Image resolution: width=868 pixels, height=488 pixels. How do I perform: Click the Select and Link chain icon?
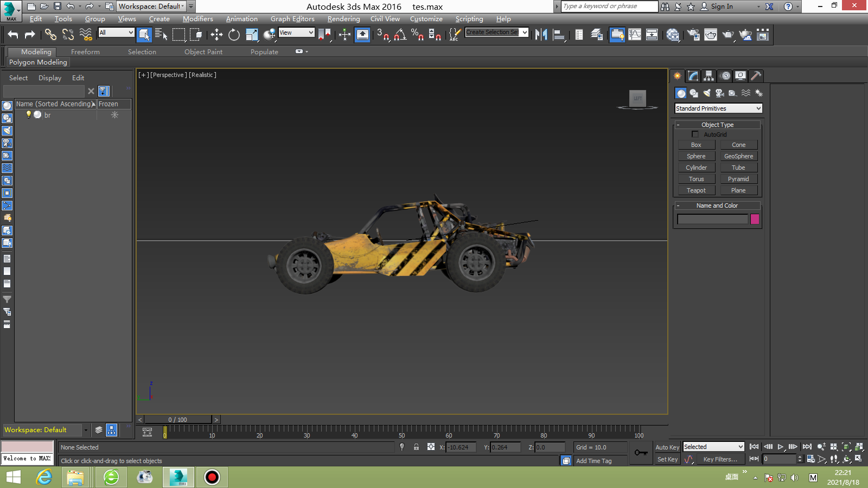click(x=50, y=35)
